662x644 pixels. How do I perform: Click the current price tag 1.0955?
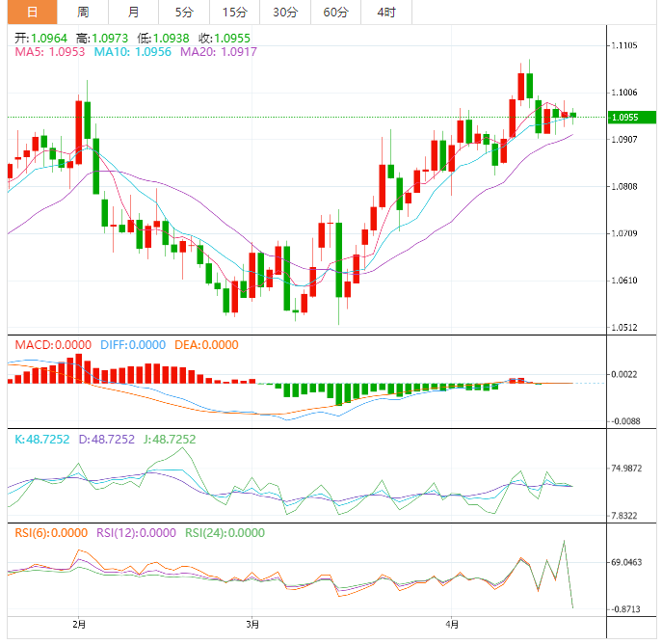point(628,117)
